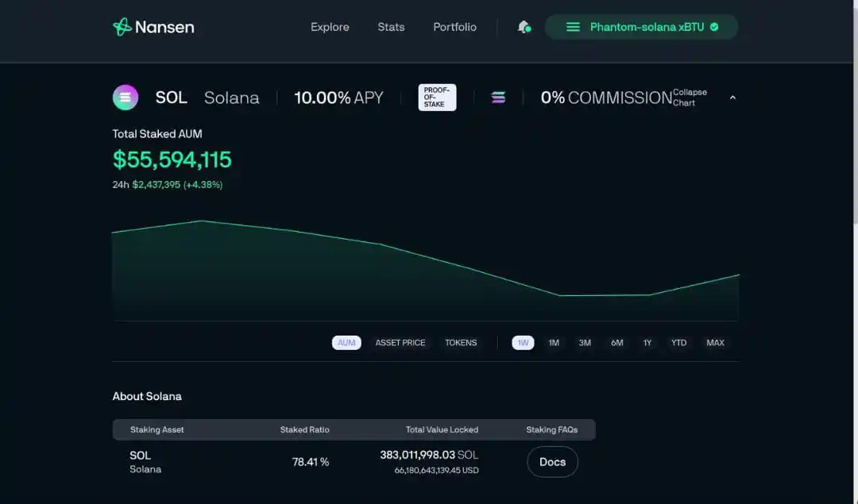Image resolution: width=858 pixels, height=504 pixels.
Task: Open the Docs staking FAQs button
Action: 553,462
